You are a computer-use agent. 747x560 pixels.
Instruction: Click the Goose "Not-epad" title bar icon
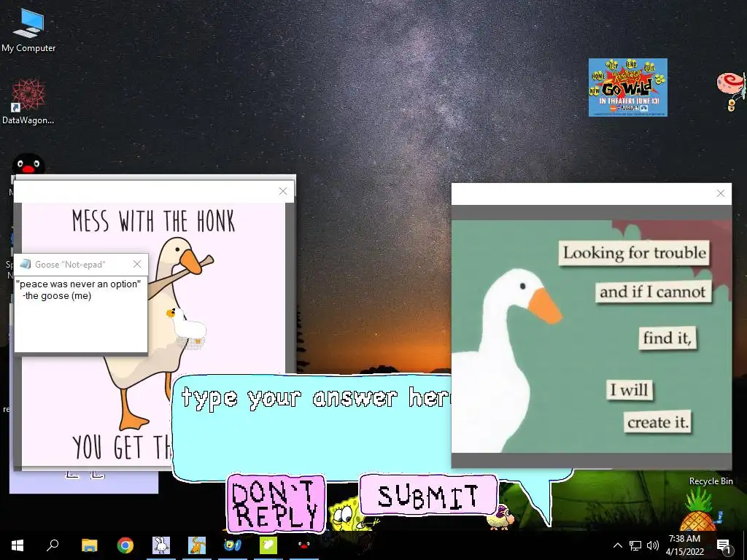coord(25,264)
